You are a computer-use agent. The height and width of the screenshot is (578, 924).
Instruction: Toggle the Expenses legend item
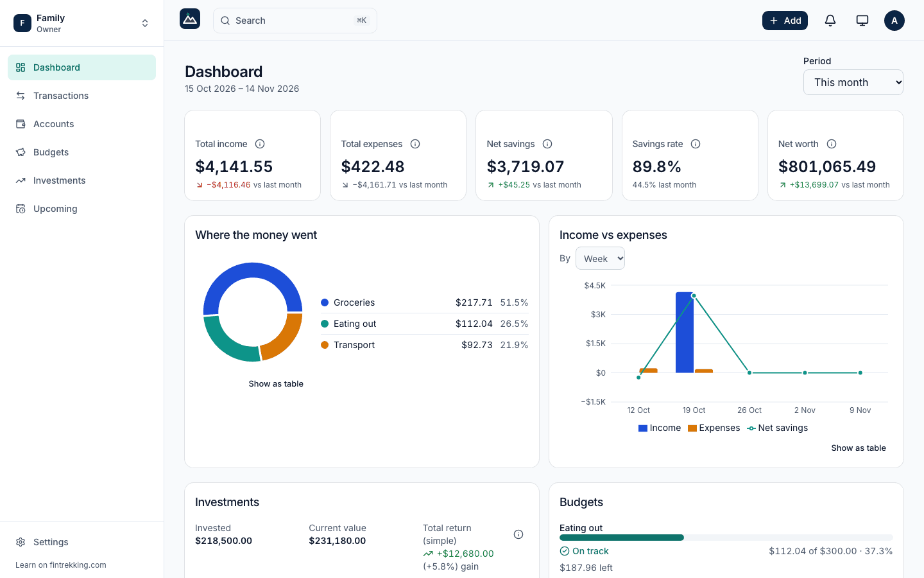[x=714, y=428]
